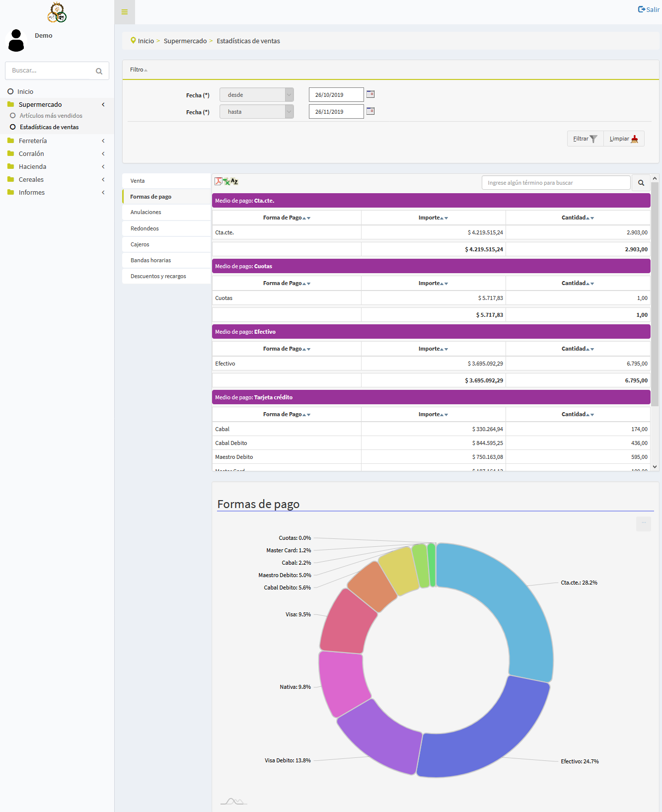The width and height of the screenshot is (662, 812).
Task: Collapse the Filtro panel
Action: click(139, 70)
